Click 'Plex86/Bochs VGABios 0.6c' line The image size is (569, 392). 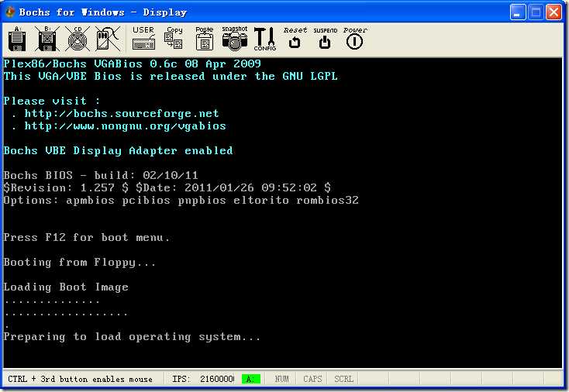coord(132,64)
